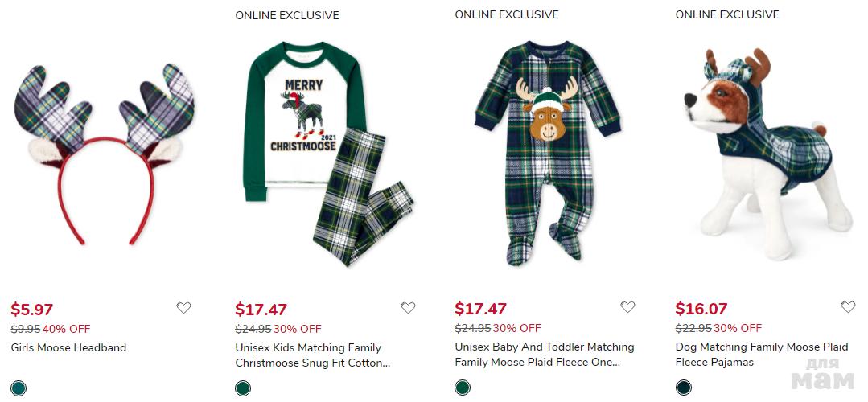
Task: Choose green swatch under Baby Moose Plaid Fleece
Action: click(x=463, y=388)
